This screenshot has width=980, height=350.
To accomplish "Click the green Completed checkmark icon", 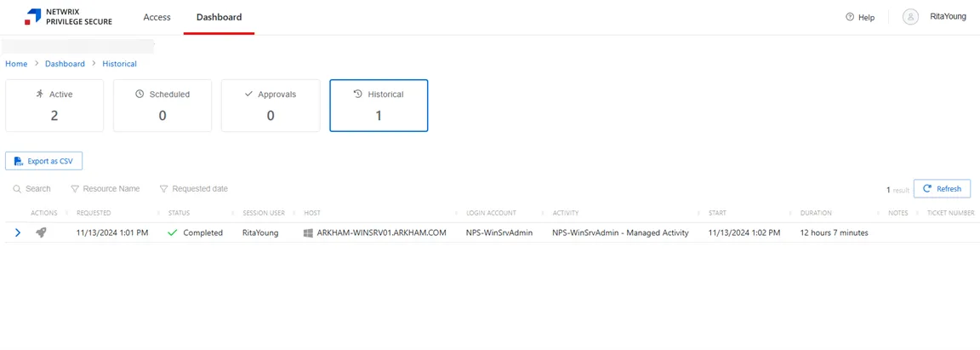I will coord(173,233).
